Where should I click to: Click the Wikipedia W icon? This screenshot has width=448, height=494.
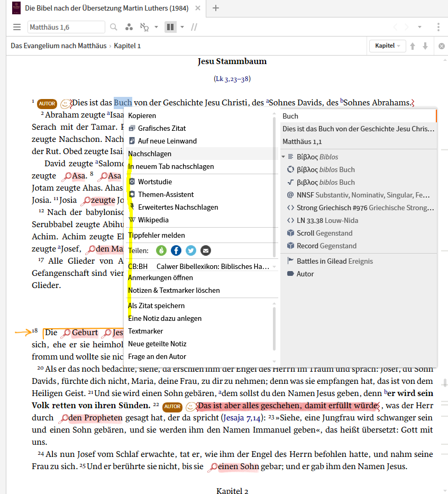coord(132,220)
